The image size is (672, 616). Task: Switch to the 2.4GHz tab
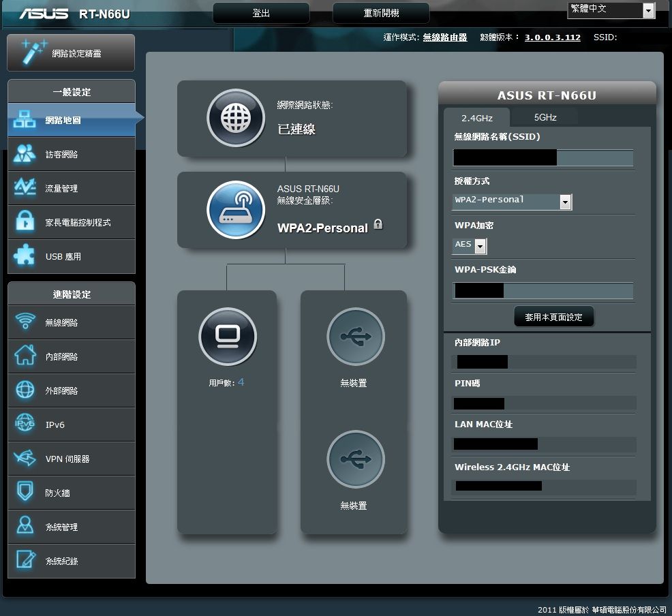pyautogui.click(x=476, y=118)
